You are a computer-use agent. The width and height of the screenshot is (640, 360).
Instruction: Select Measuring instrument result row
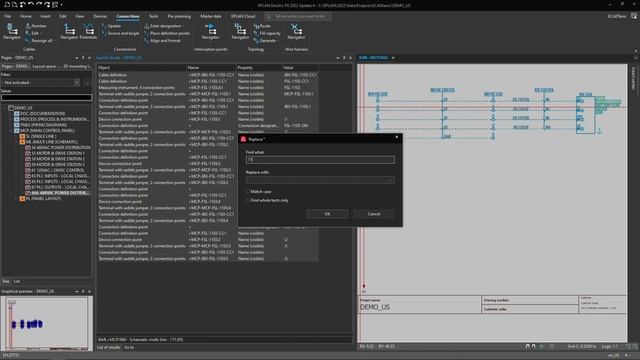(207, 88)
